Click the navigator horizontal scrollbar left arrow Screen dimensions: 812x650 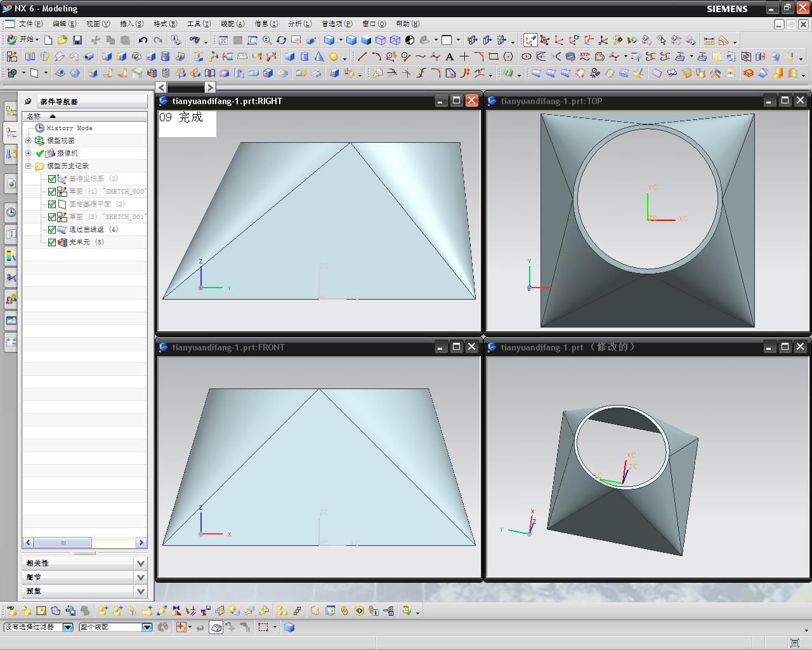pos(29,542)
